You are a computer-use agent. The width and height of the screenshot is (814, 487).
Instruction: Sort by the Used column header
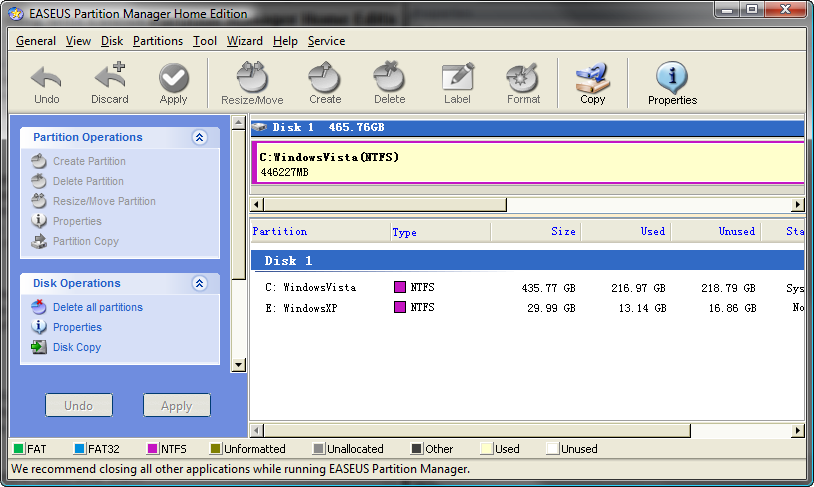[626, 232]
